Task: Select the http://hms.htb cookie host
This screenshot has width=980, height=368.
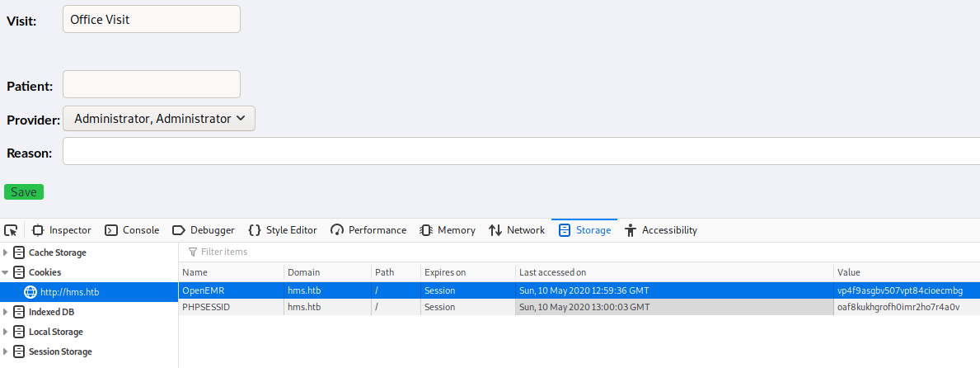Action: [x=70, y=292]
